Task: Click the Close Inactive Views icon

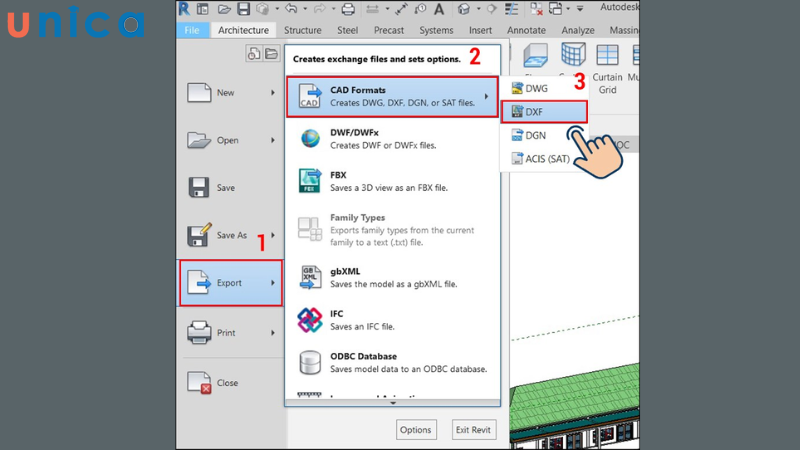Action: coord(536,9)
